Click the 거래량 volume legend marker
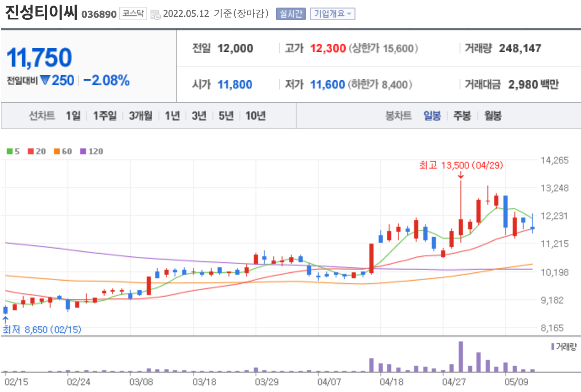 tap(552, 346)
